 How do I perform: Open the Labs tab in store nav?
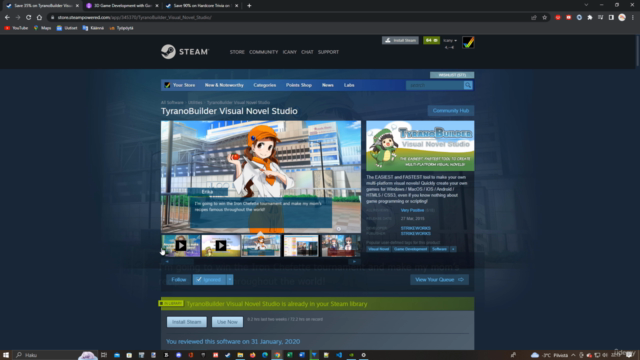[x=349, y=85]
